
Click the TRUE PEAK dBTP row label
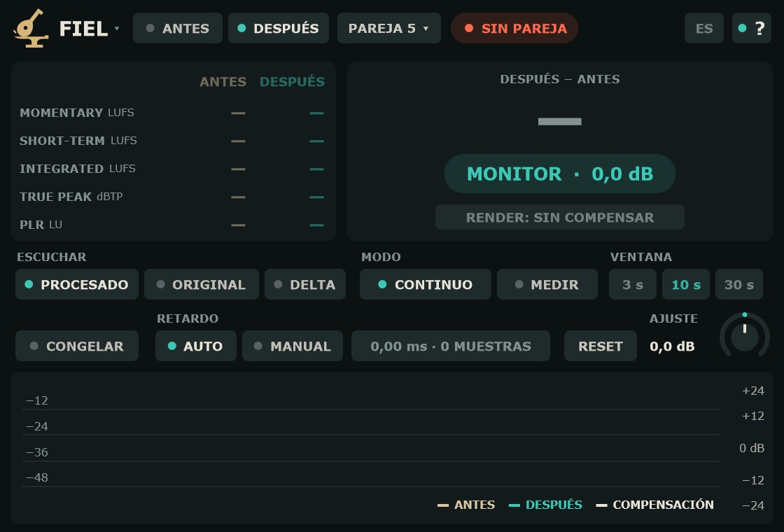(71, 197)
